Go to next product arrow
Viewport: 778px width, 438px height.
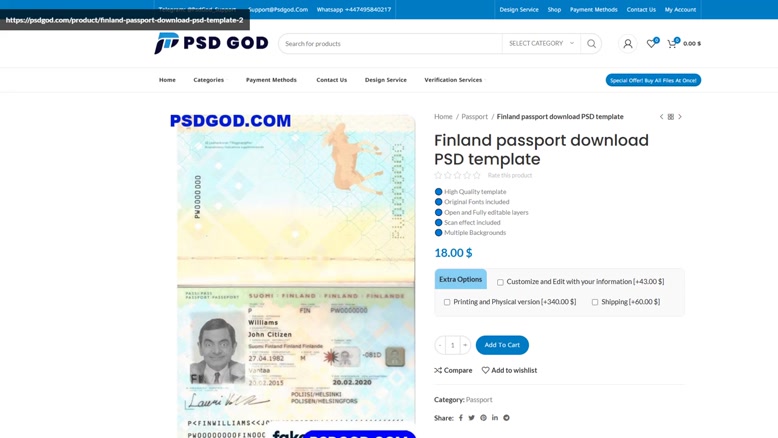[680, 117]
